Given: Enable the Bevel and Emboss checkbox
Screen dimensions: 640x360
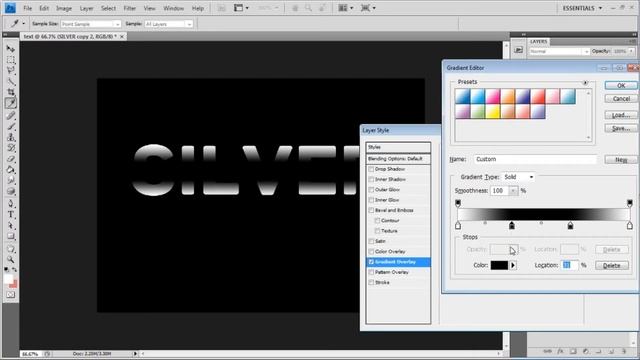Looking at the screenshot, I should [x=371, y=210].
